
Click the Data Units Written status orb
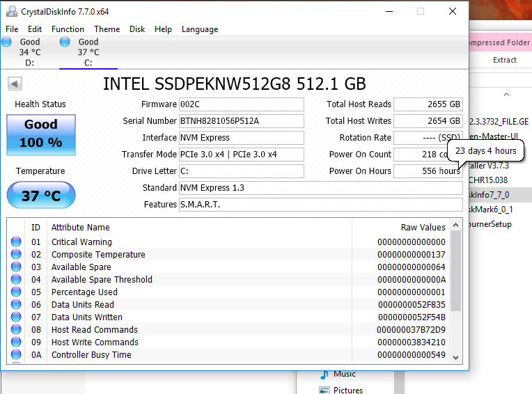pyautogui.click(x=16, y=317)
